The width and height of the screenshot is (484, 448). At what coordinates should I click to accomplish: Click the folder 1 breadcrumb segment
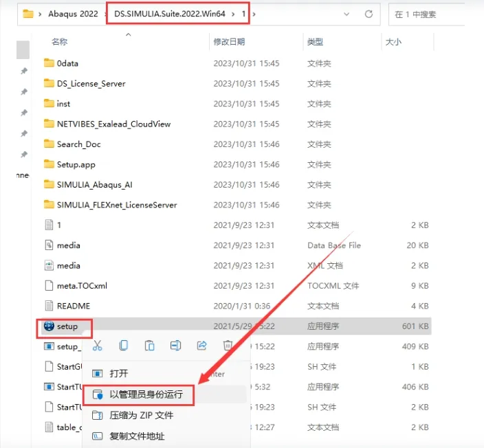click(x=243, y=14)
